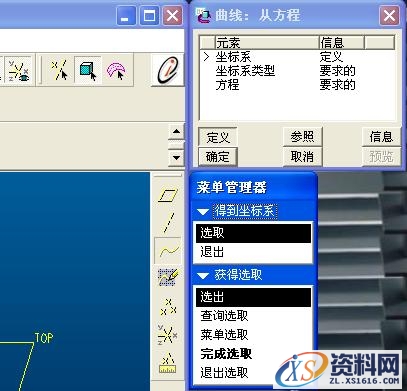This screenshot has height=391, width=407.
Task: Minimize the main application window
Action: click(126, 15)
